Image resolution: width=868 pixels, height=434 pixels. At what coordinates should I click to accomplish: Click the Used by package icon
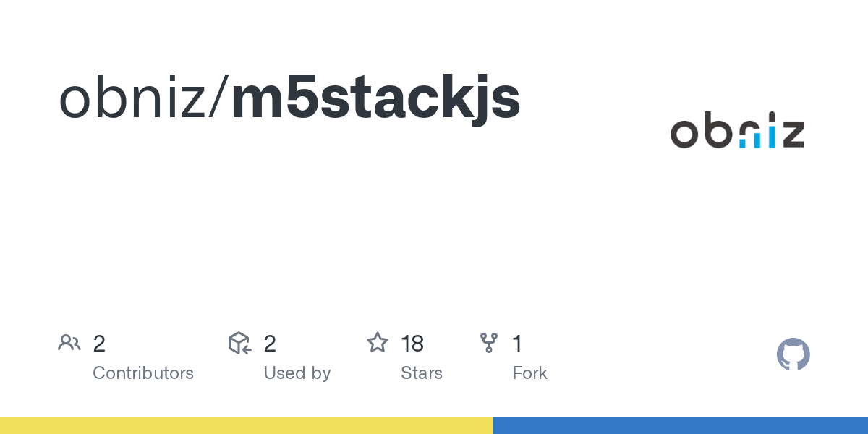click(x=239, y=343)
